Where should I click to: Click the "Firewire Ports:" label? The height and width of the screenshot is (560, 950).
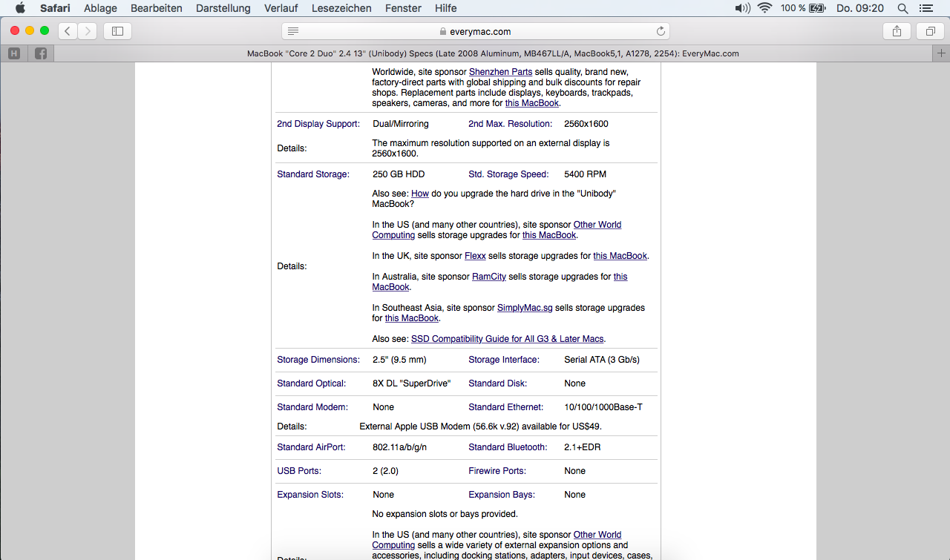pos(497,471)
